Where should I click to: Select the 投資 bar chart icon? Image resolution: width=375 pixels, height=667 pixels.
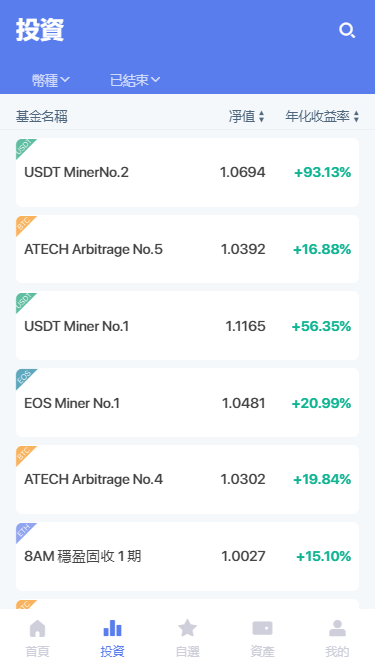113,628
